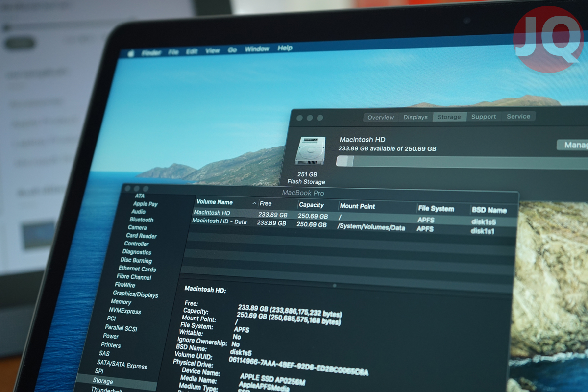
Task: Open the Window menu
Action: click(x=257, y=49)
